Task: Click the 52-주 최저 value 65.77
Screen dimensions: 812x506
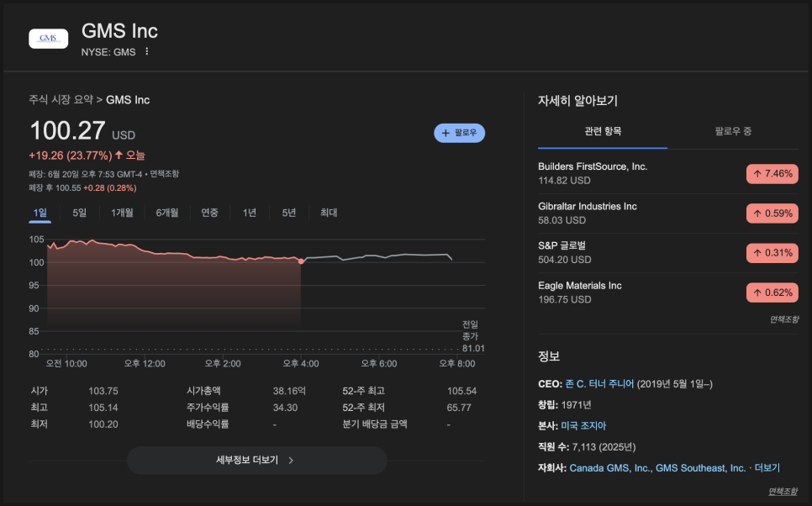Action: coord(459,408)
